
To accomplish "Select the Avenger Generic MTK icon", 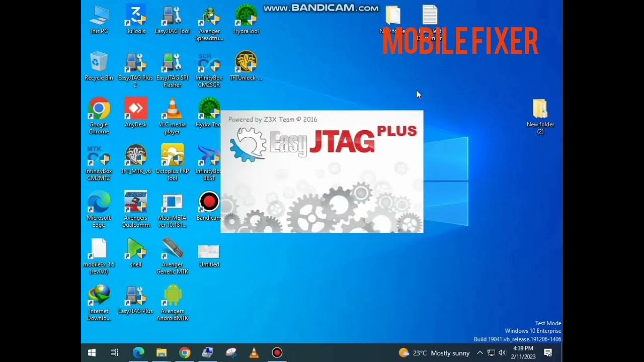I will [x=172, y=256].
